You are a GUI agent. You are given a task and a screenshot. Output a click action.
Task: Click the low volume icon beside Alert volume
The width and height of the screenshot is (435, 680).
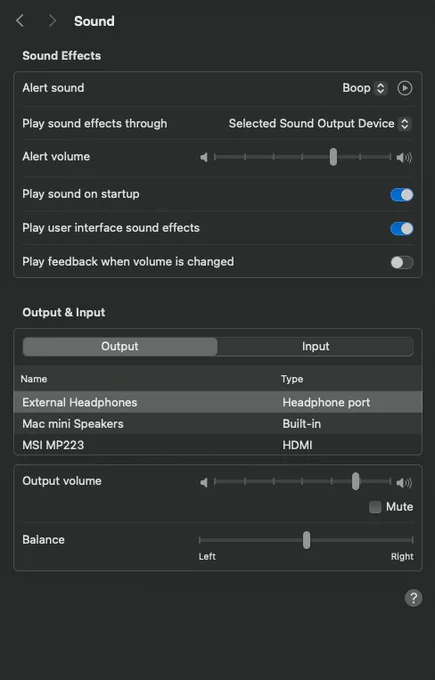[204, 157]
